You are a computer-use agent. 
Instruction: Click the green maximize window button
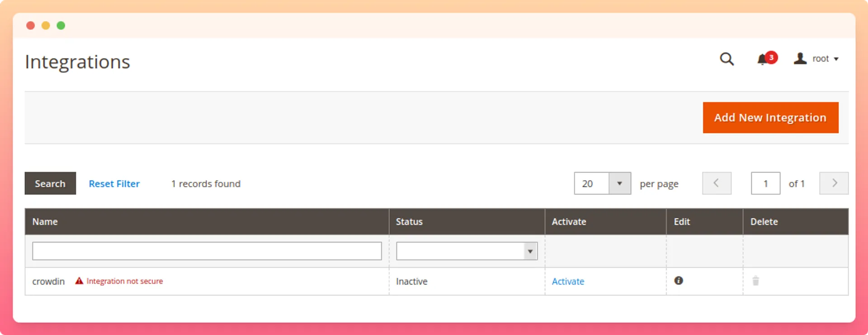point(61,25)
